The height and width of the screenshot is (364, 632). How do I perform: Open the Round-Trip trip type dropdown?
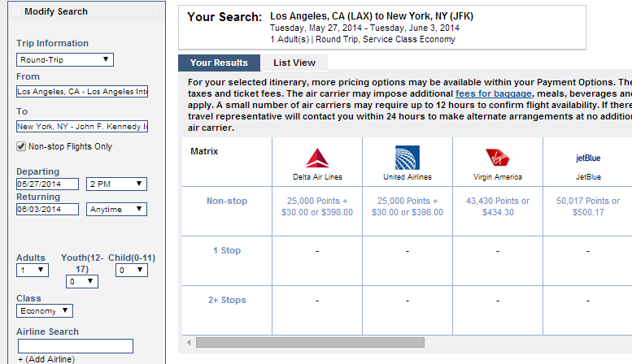(x=65, y=59)
